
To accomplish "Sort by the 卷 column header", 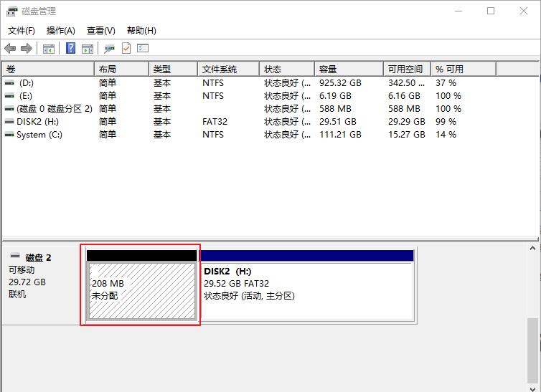I will [x=48, y=70].
